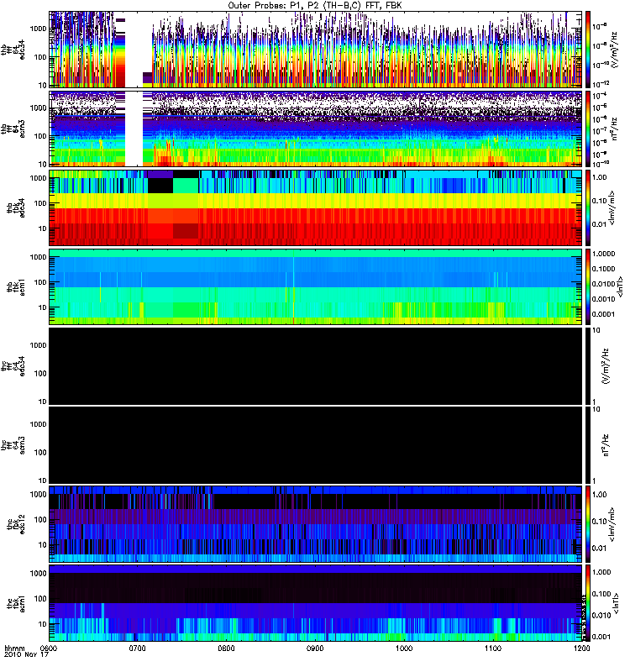
Task: Select the thc fff 64 scm3 panel label
Action: coord(13,445)
